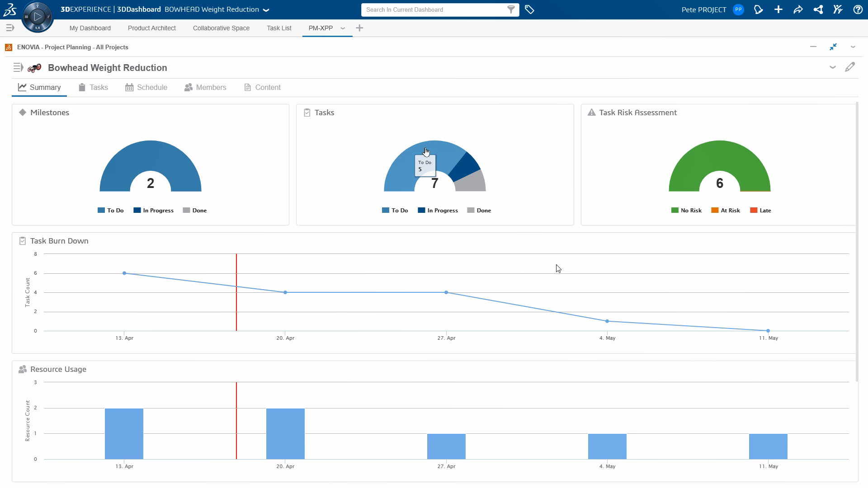Click the edit pencil icon for the project
Viewport: 868px width, 488px height.
849,67
